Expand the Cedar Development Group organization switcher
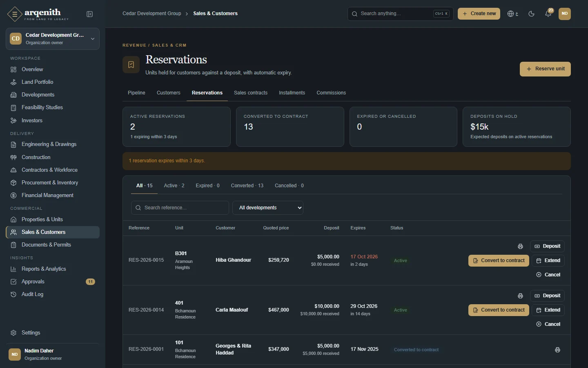The height and width of the screenshot is (368, 588). click(53, 39)
